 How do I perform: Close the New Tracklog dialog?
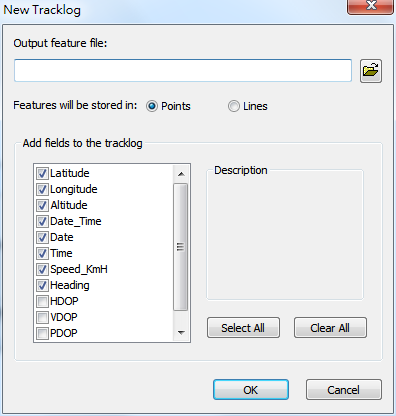pos(371,6)
